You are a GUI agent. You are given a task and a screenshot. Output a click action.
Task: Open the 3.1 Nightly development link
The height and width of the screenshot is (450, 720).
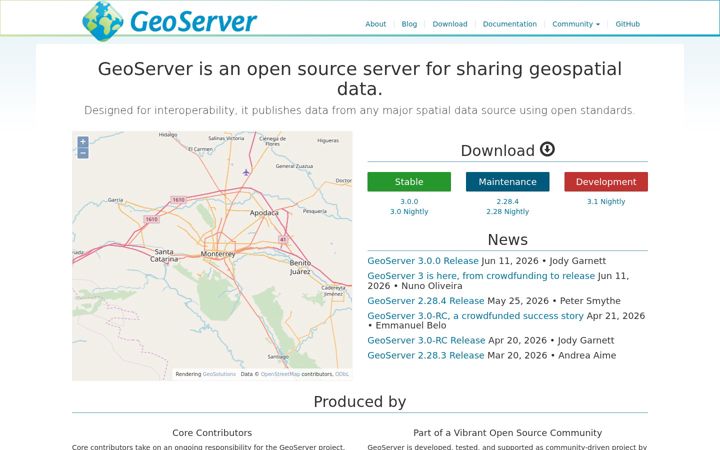[606, 201]
